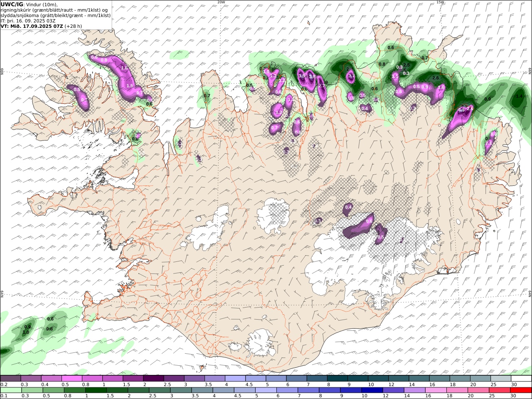Click the bottom legend swatch starting at 0.5

(x=53, y=390)
